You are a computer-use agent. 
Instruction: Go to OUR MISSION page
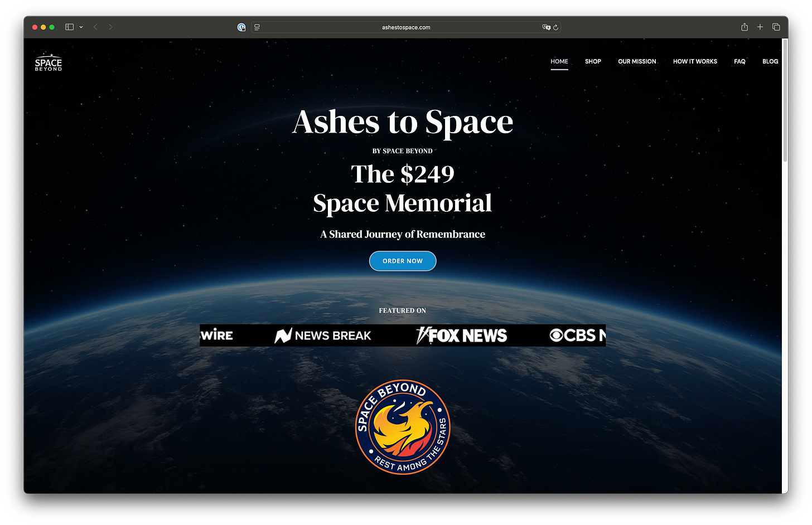click(x=637, y=61)
